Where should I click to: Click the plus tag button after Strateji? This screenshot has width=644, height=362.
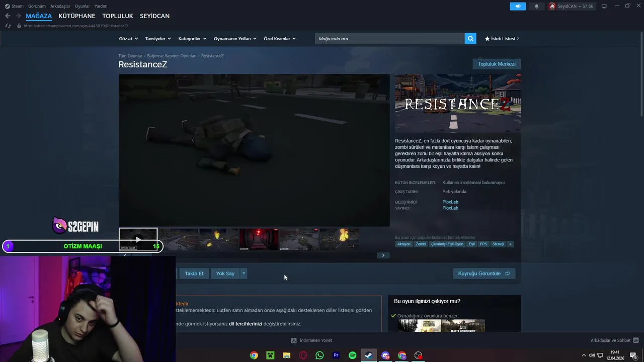coord(510,244)
